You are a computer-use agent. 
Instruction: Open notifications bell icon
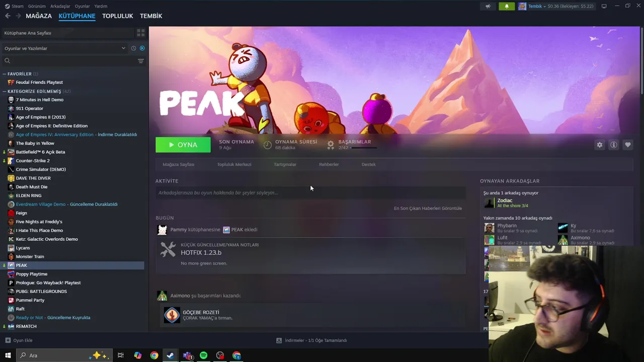tap(507, 7)
